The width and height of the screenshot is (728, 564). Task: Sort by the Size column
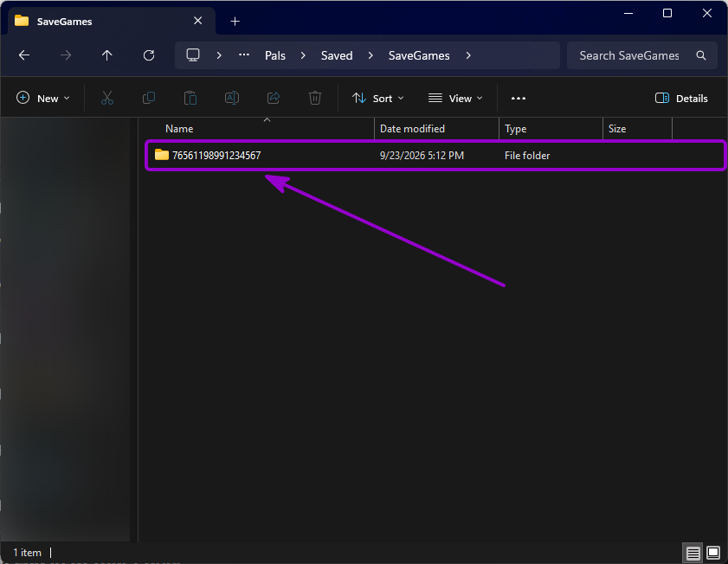(617, 129)
